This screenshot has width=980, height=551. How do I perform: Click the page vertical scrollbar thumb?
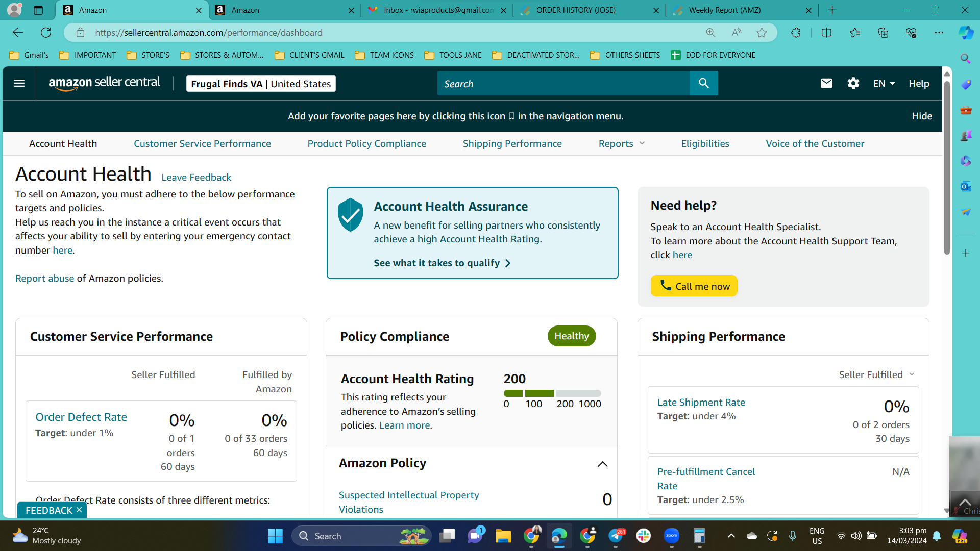coord(947,168)
